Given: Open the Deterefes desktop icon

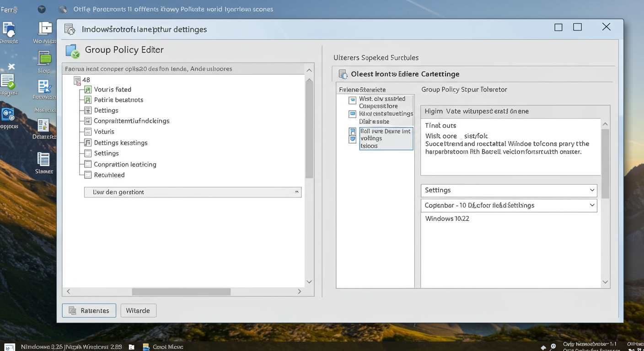Looking at the screenshot, I should (44, 129).
